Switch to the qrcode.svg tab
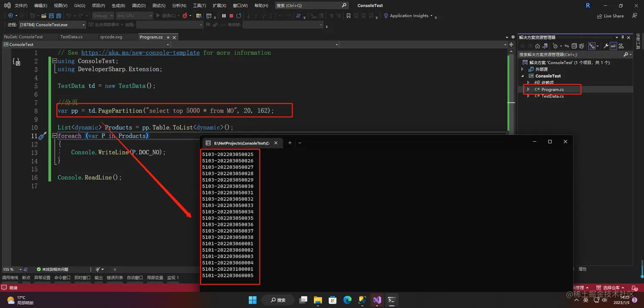 pos(111,37)
